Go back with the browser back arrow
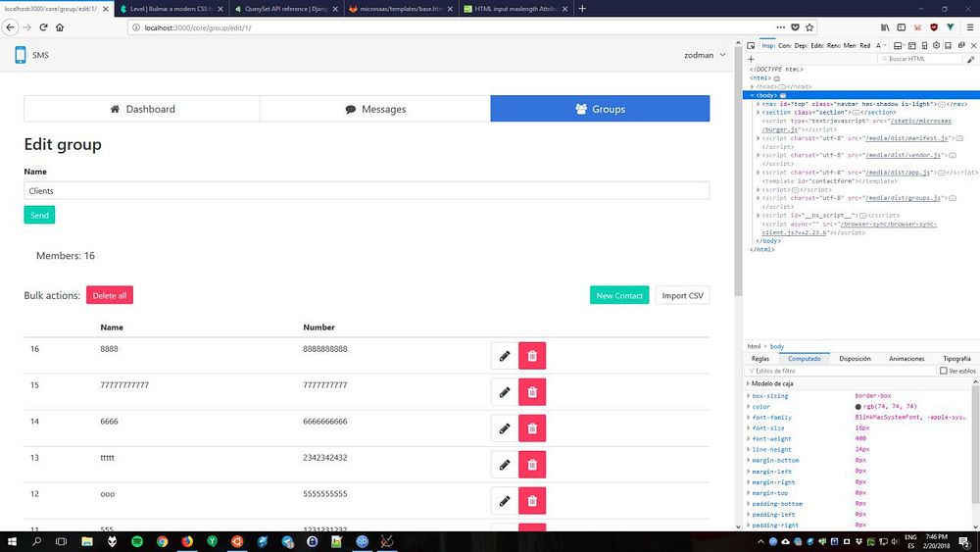 pyautogui.click(x=10, y=27)
